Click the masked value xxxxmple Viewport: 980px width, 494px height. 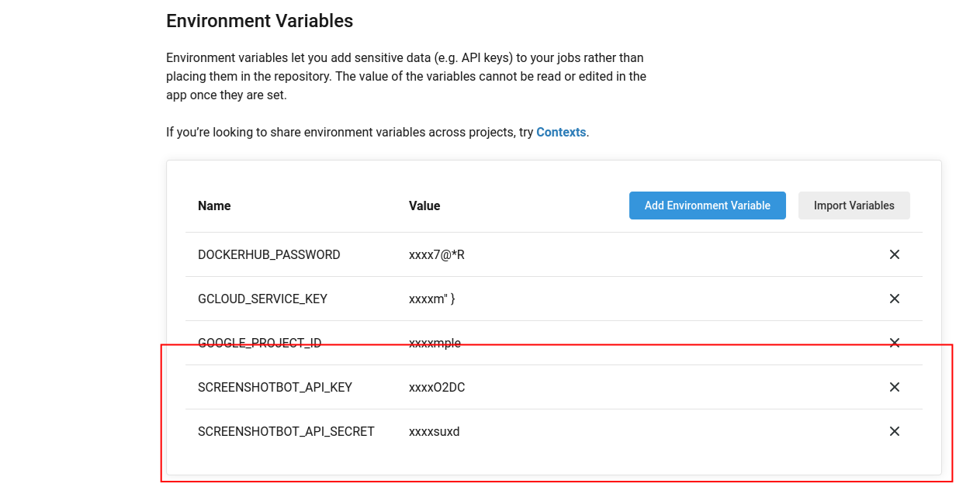pos(435,343)
